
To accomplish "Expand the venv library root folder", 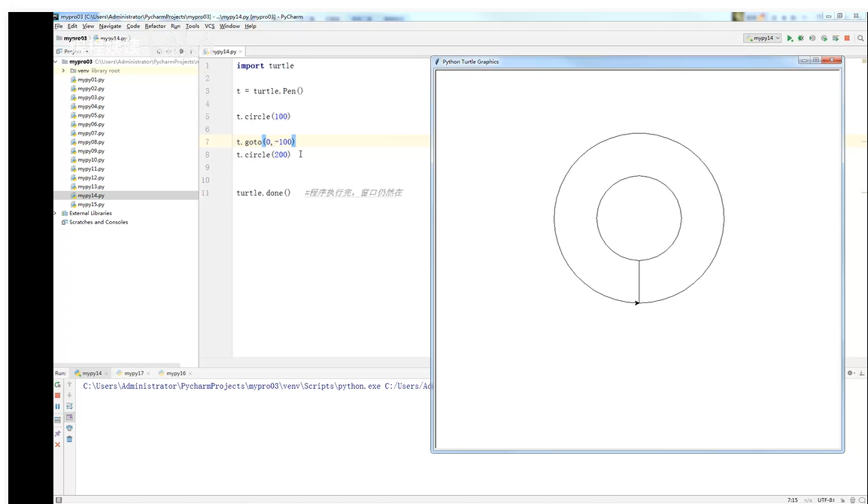I will click(63, 71).
